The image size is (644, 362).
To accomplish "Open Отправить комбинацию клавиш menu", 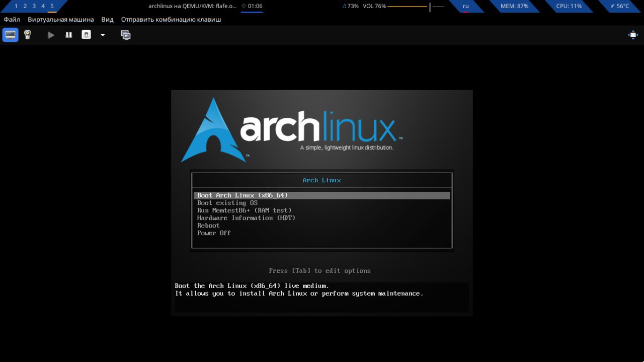I will 171,20.
